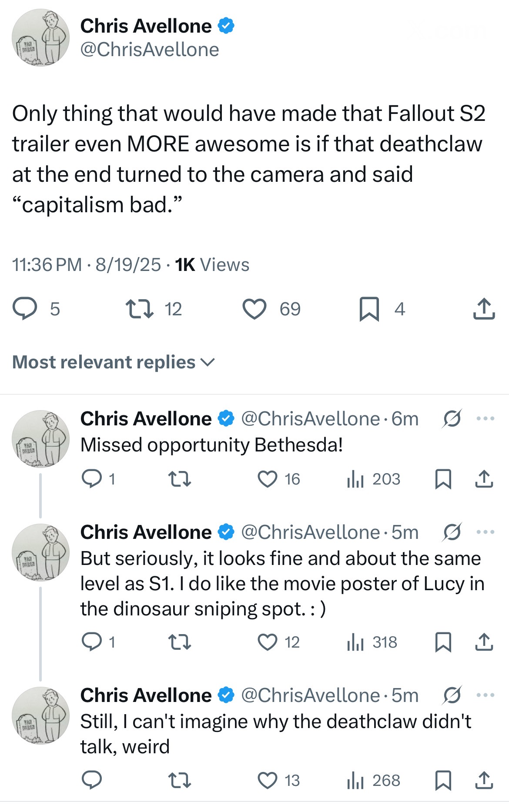Screen dimensions: 509x812
Task: Tap the @ChrisAvellone handle under the header
Action: (x=149, y=50)
